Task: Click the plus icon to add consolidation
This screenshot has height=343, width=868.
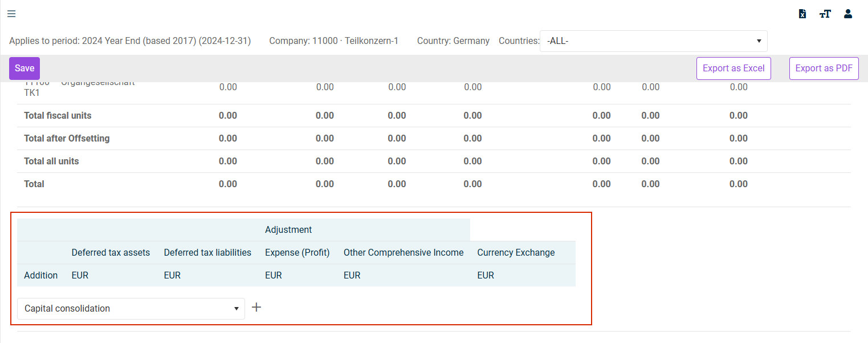Action: click(x=256, y=308)
